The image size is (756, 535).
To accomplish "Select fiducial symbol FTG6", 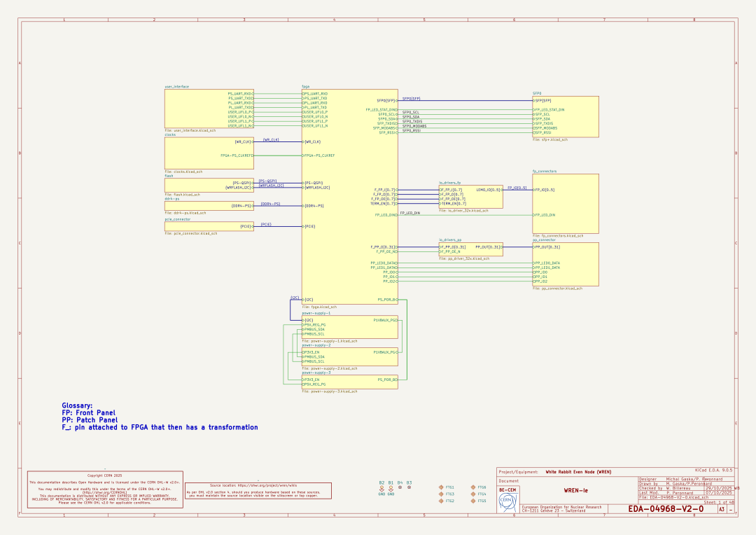I will click(x=473, y=487).
